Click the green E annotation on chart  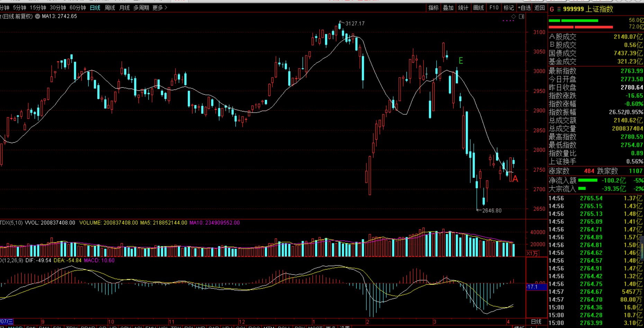pos(460,61)
